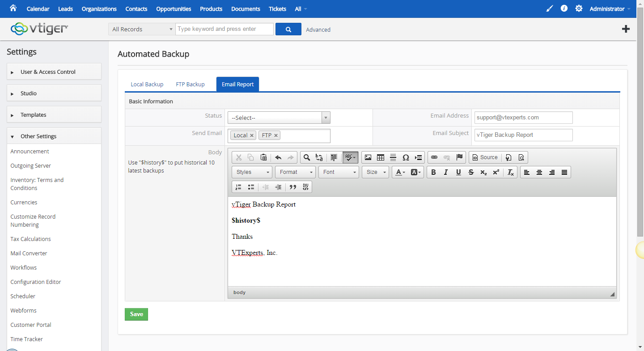644x351 pixels.
Task: Expand the Templates settings section
Action: (54, 114)
